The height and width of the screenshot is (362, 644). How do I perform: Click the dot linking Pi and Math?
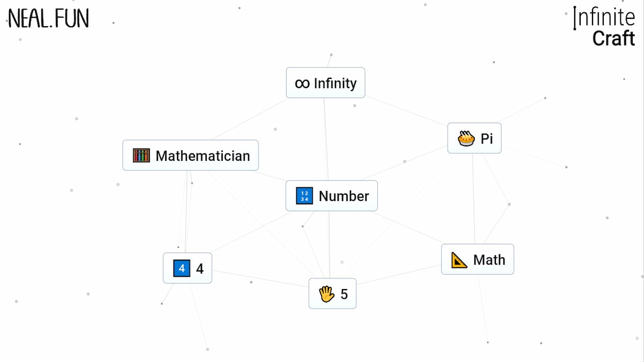(509, 204)
